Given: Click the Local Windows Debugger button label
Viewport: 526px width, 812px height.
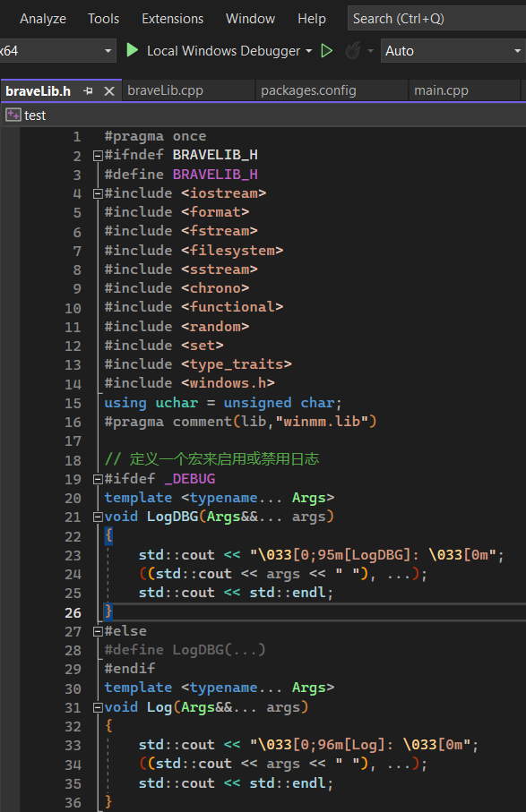Looking at the screenshot, I should [223, 51].
